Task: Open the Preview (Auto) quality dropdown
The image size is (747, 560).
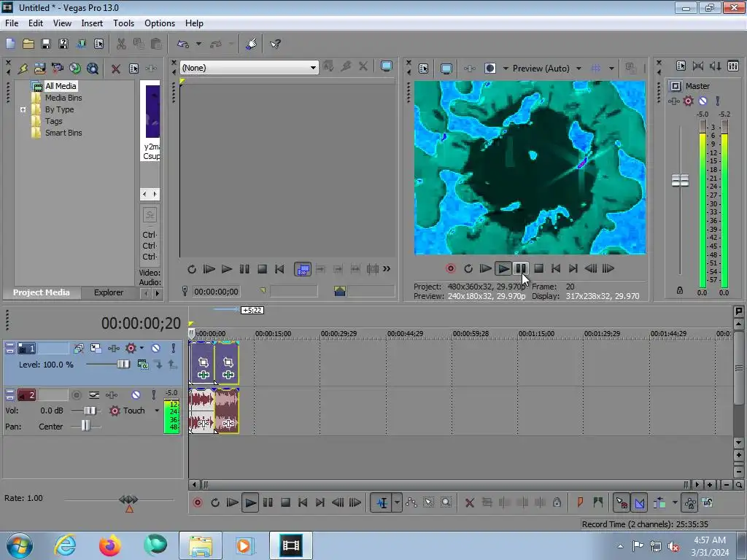Action: click(578, 69)
